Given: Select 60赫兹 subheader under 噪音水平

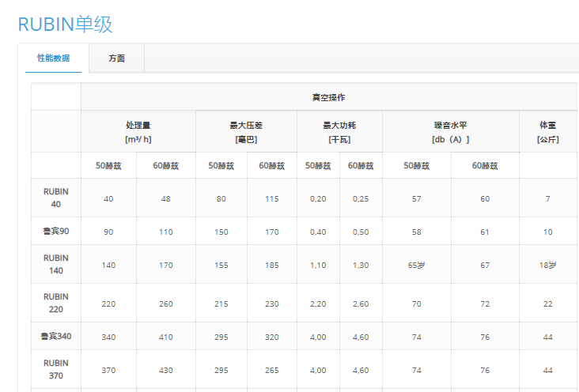Looking at the screenshot, I should tap(485, 166).
